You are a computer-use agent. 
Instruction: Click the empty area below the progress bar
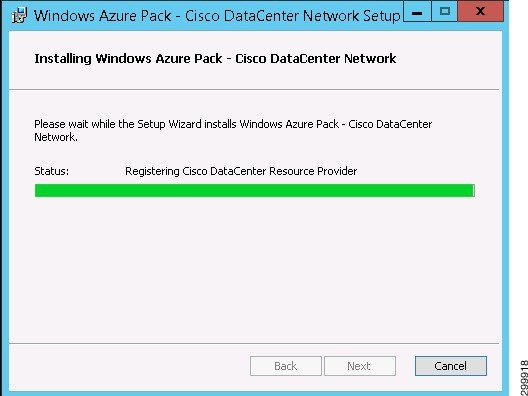(255, 269)
